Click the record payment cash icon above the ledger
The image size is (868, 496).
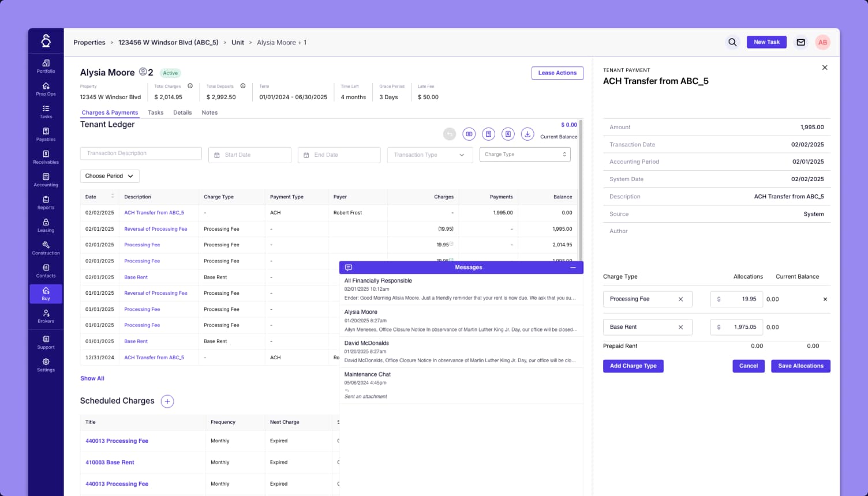pyautogui.click(x=469, y=133)
